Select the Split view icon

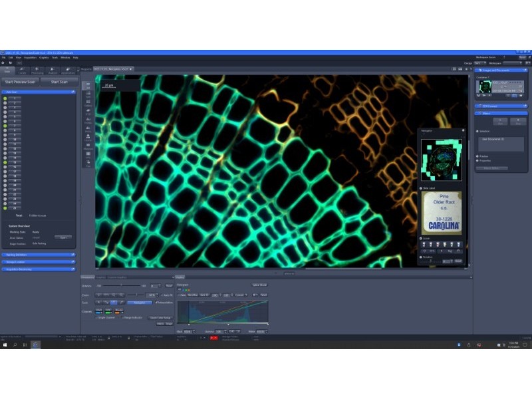tap(88, 94)
